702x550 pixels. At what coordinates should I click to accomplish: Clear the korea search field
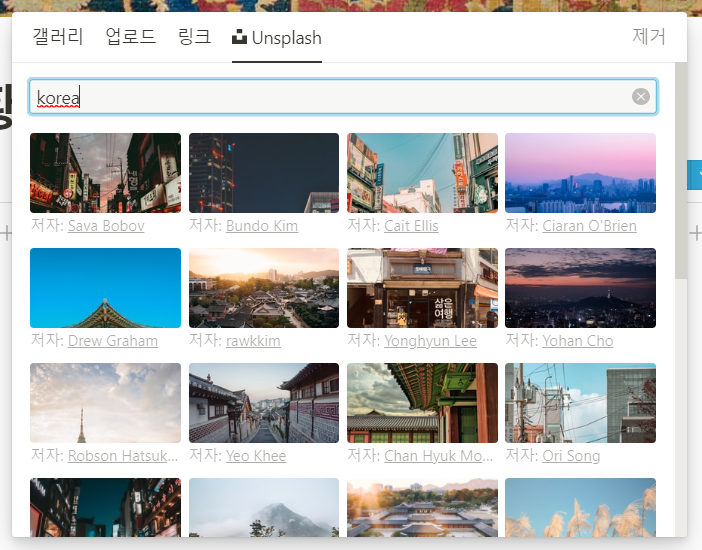point(641,96)
